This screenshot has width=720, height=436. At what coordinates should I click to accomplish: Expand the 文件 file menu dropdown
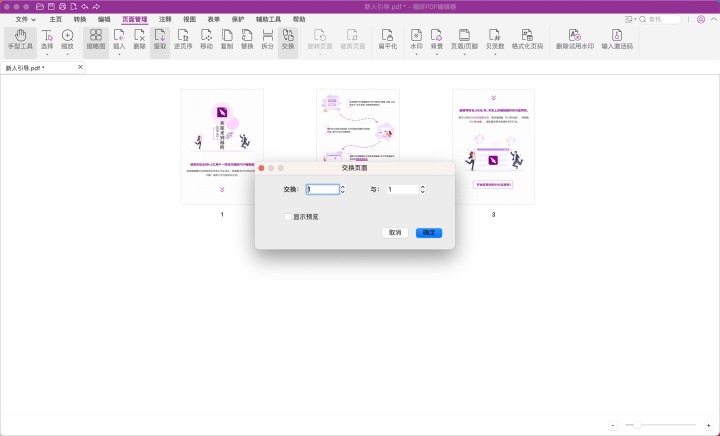coord(25,19)
